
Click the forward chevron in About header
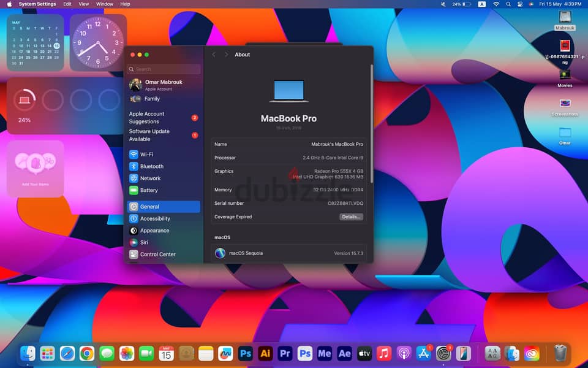pyautogui.click(x=226, y=55)
